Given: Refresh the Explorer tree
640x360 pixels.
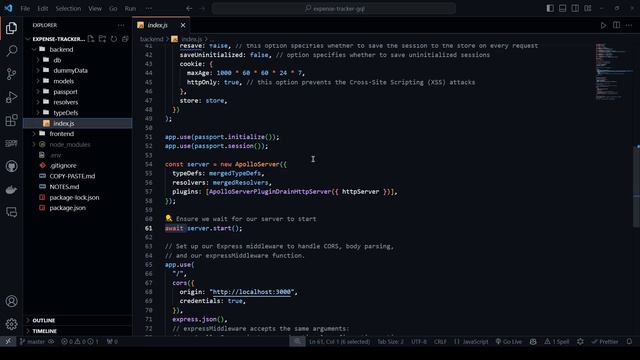Looking at the screenshot, I should click(x=114, y=39).
